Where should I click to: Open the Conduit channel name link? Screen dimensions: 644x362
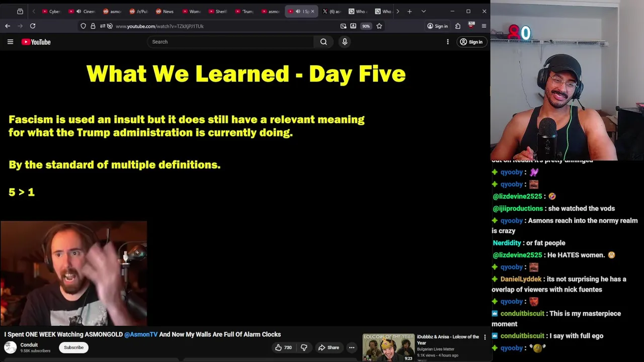click(29, 345)
